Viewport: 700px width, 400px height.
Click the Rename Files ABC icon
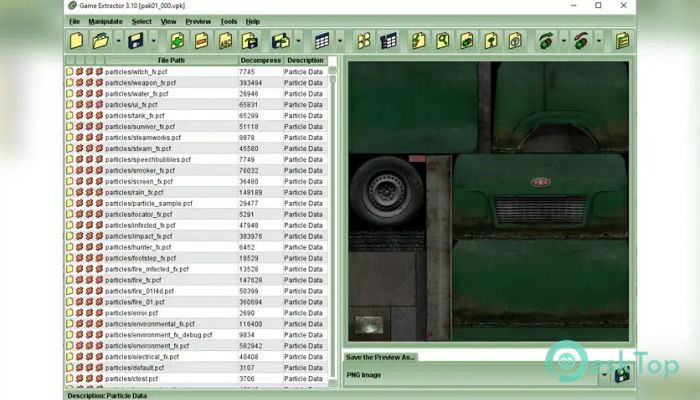point(225,41)
